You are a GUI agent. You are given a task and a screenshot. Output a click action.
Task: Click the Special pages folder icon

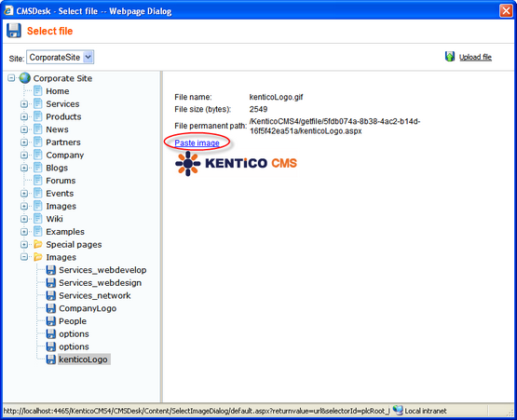pyautogui.click(x=38, y=244)
